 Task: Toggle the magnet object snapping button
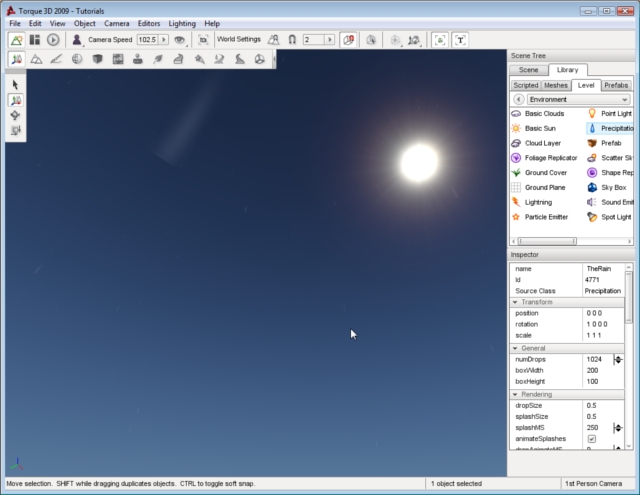pyautogui.click(x=292, y=39)
